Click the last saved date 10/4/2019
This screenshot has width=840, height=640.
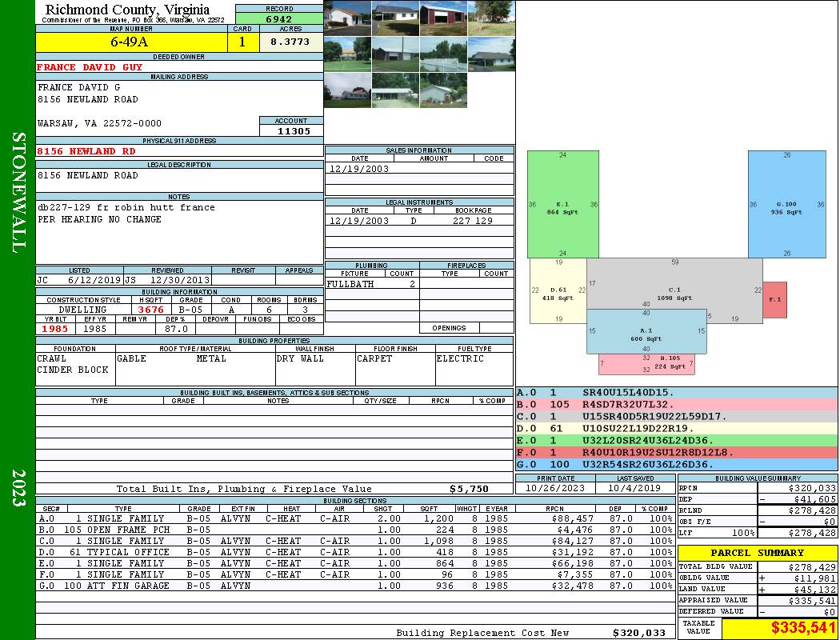(x=635, y=488)
